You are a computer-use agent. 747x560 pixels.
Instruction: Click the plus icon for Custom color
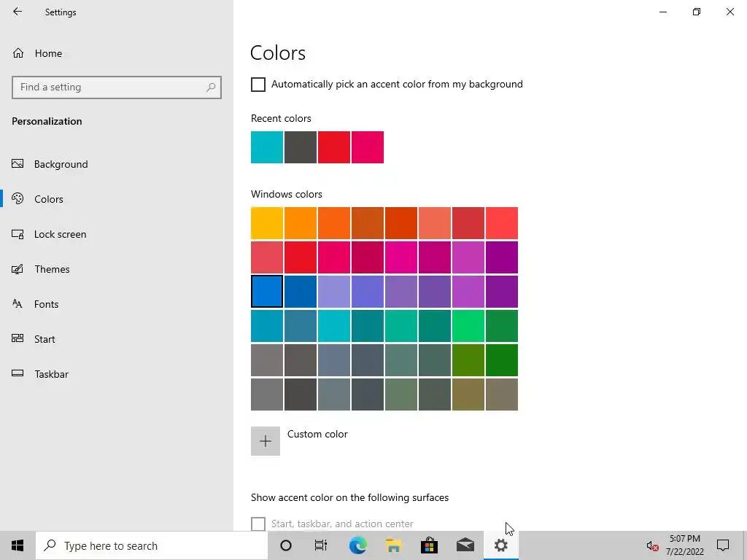click(266, 441)
